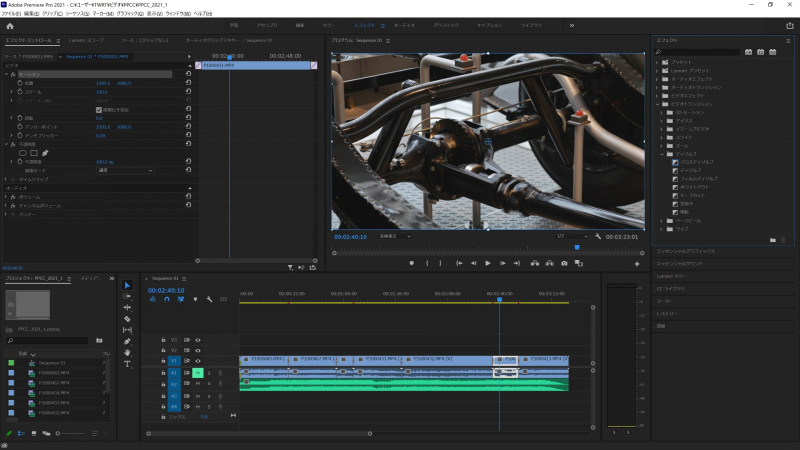Viewport: 800px width, 450px height.
Task: Toggle Mute on track A1
Action: click(x=198, y=373)
